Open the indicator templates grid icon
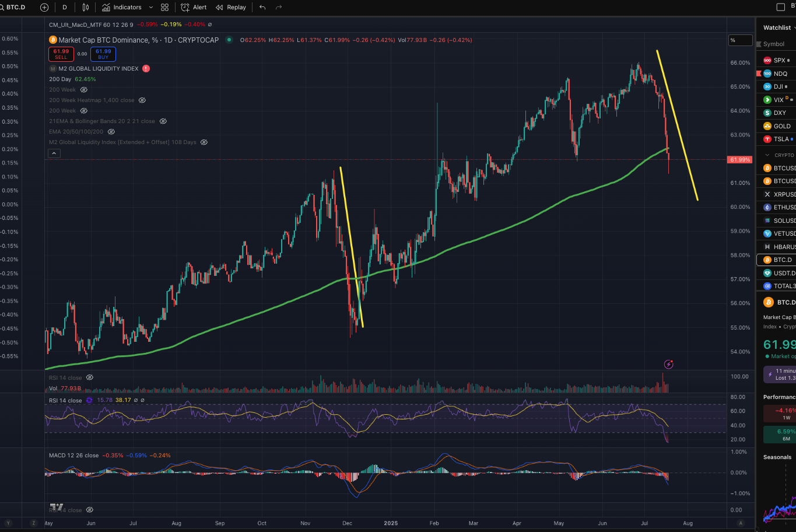Image resolution: width=796 pixels, height=532 pixels. (x=165, y=7)
